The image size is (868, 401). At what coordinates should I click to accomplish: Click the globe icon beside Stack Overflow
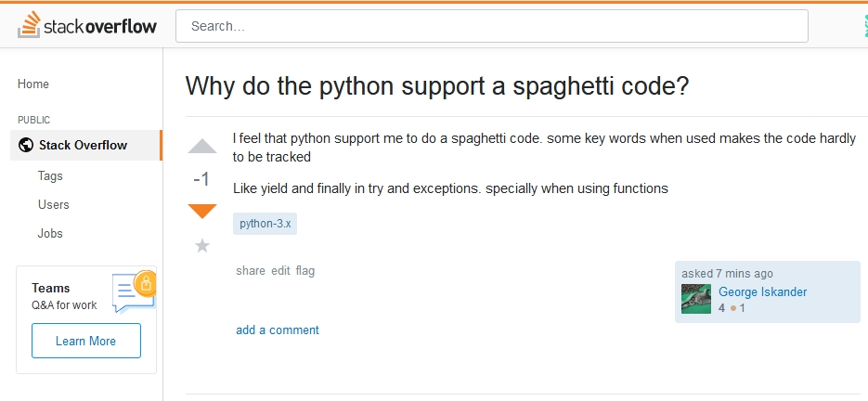tap(25, 145)
